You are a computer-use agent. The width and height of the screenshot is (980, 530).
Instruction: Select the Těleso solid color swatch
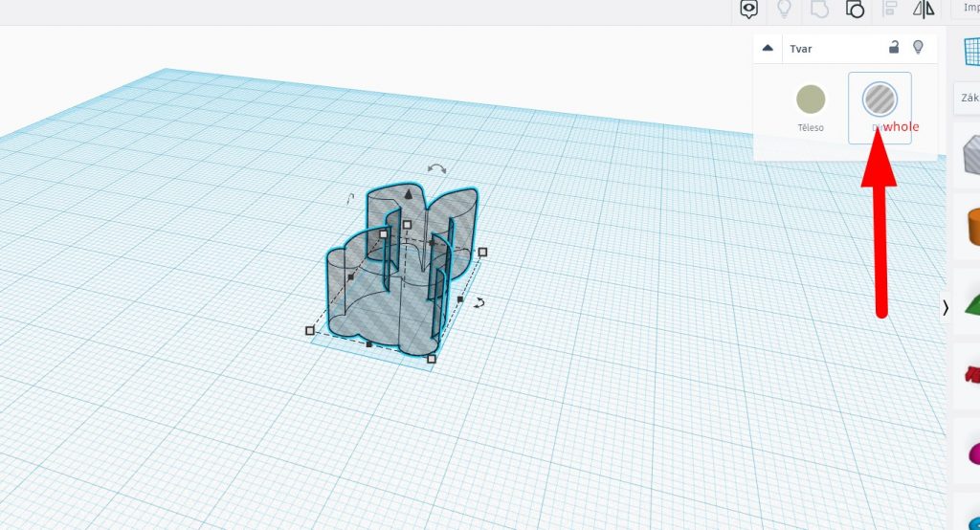click(x=810, y=99)
